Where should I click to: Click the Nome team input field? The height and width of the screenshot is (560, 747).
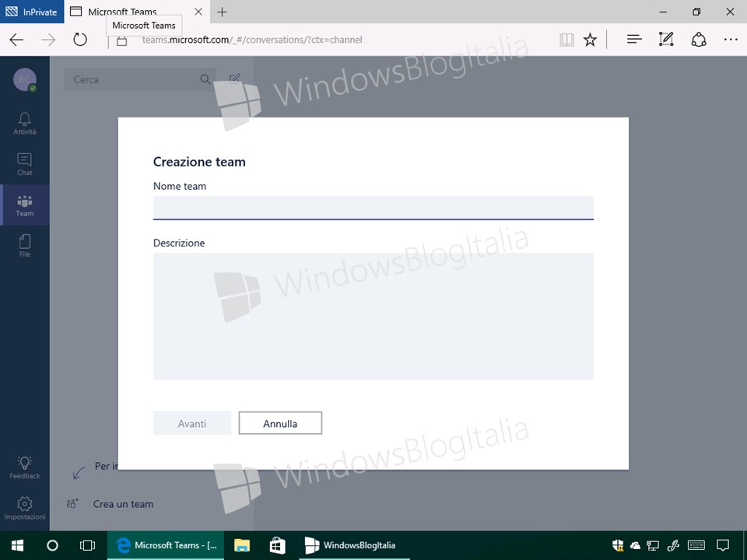373,208
